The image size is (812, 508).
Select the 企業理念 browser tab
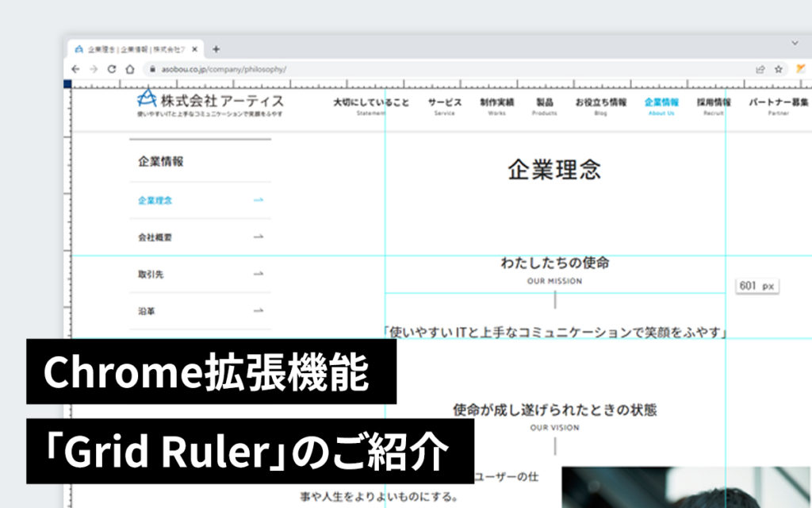tap(136, 49)
